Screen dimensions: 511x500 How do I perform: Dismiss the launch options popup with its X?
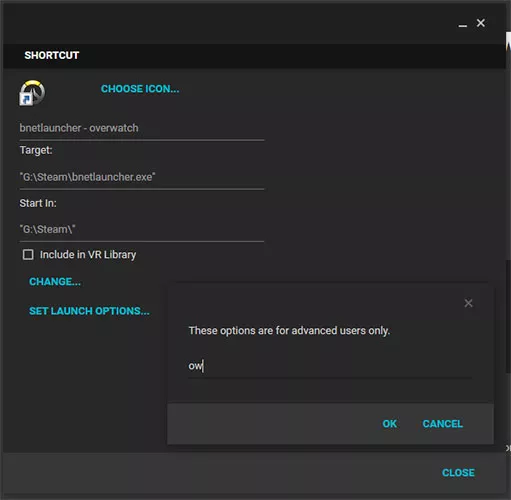(x=468, y=303)
